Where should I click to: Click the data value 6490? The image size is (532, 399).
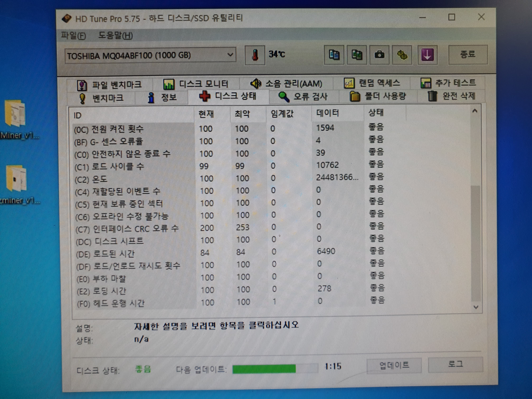click(x=326, y=251)
